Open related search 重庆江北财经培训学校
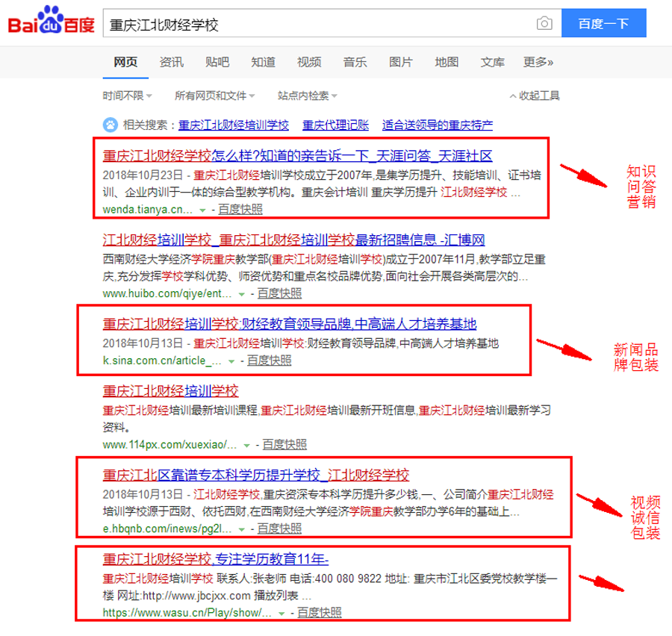 pyautogui.click(x=234, y=125)
